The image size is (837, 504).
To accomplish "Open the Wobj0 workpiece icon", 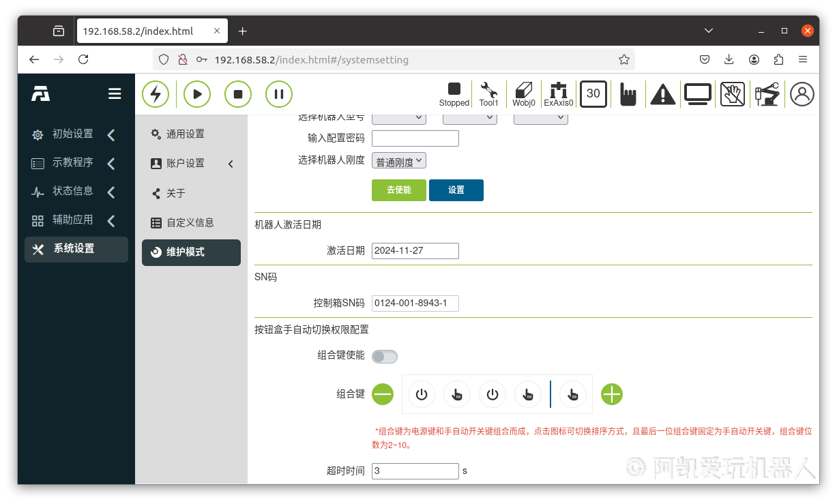I will pos(524,94).
